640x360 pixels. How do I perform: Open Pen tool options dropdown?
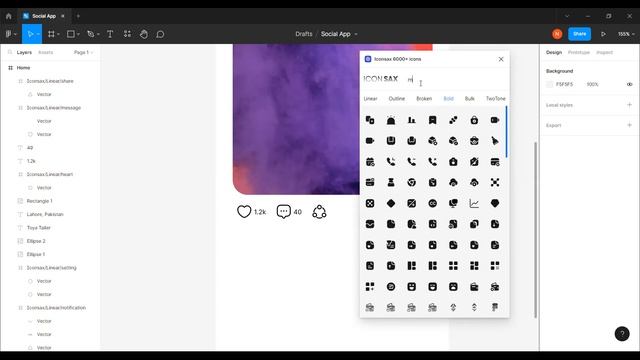pyautogui.click(x=98, y=34)
